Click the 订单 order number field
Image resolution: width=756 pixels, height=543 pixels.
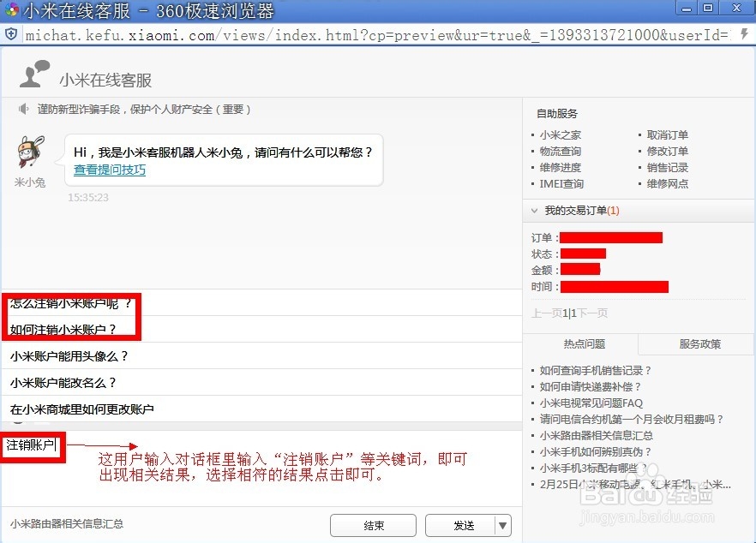[x=611, y=237]
